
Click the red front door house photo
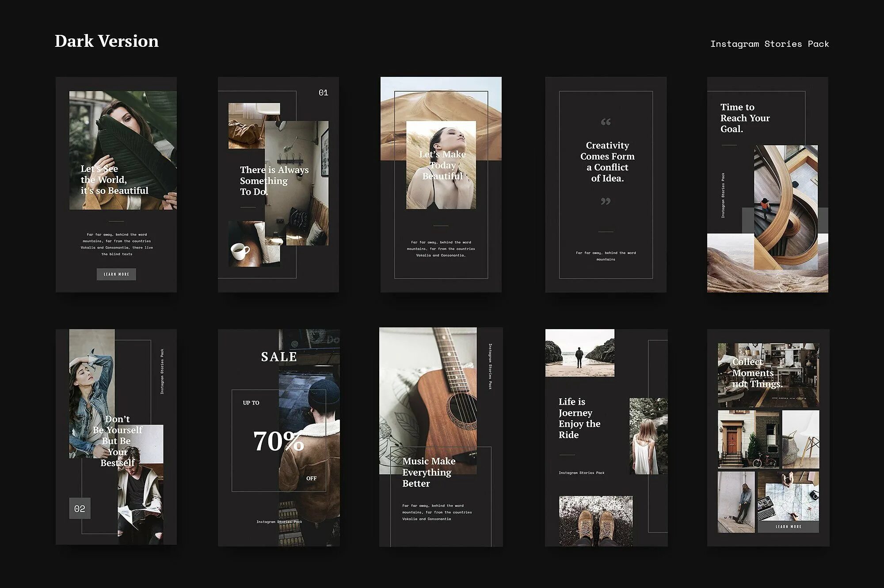click(x=748, y=439)
